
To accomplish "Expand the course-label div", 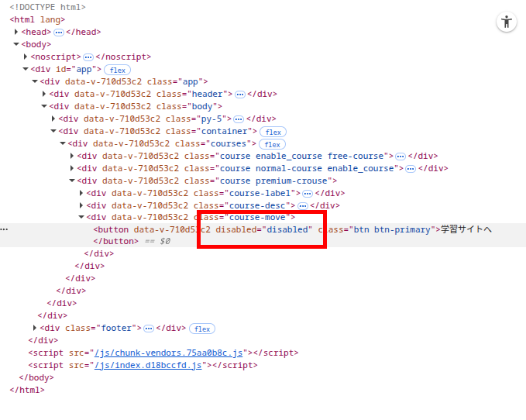I will (81, 193).
